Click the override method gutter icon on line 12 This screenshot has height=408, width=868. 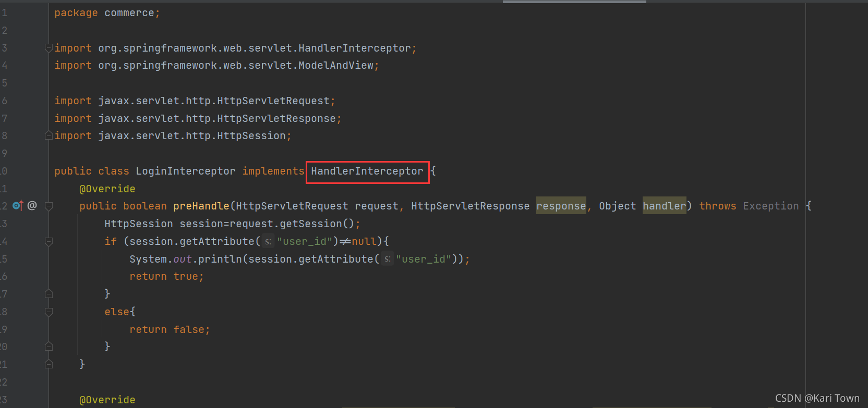(x=18, y=206)
